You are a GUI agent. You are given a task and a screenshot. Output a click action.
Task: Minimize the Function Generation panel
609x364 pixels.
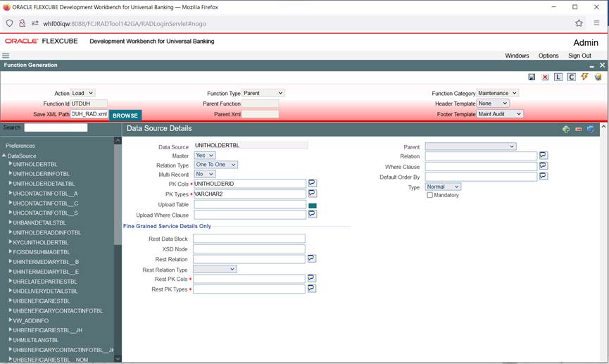(x=591, y=65)
